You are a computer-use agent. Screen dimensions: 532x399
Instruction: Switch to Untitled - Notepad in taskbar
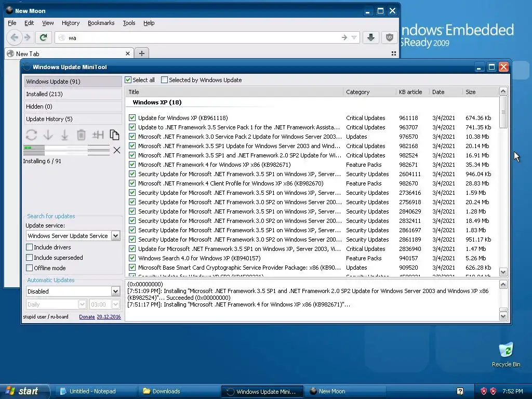(x=96, y=391)
